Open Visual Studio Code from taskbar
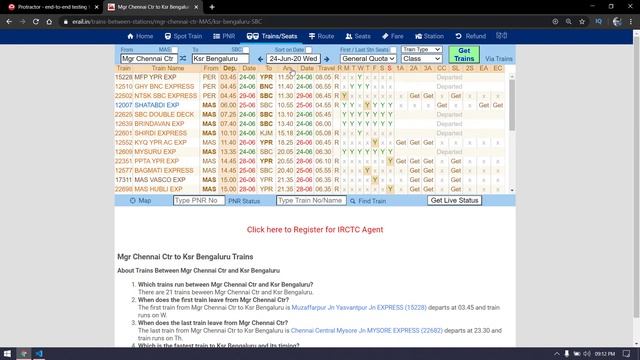 39,353
